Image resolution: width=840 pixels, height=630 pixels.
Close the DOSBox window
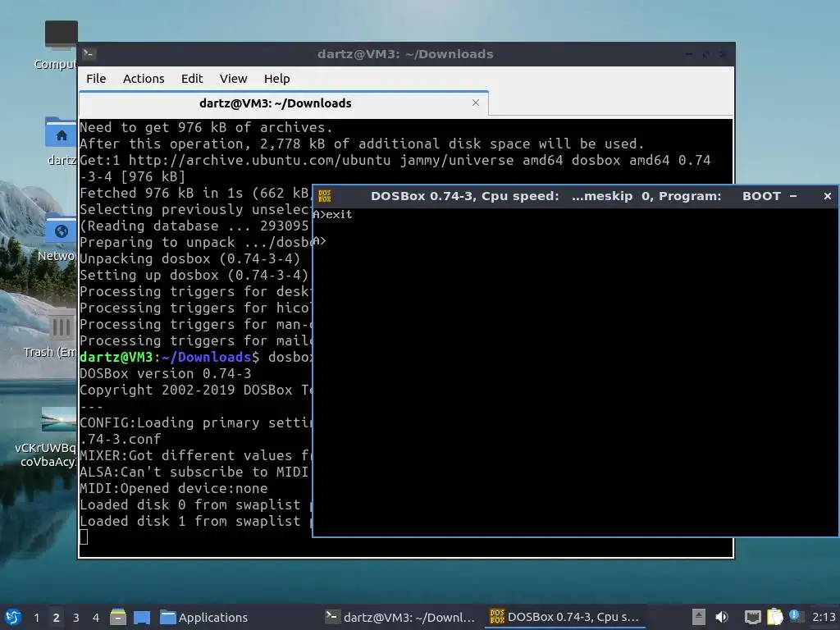pos(827,196)
